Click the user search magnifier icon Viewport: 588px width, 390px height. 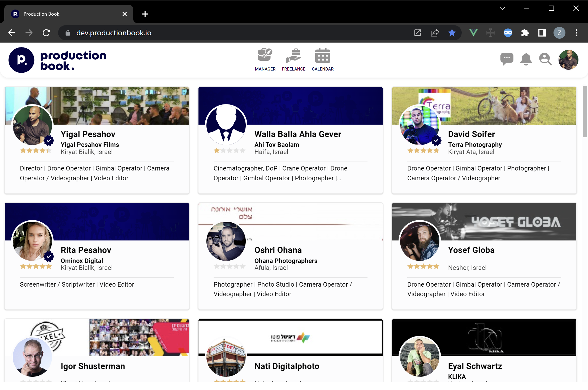click(545, 59)
